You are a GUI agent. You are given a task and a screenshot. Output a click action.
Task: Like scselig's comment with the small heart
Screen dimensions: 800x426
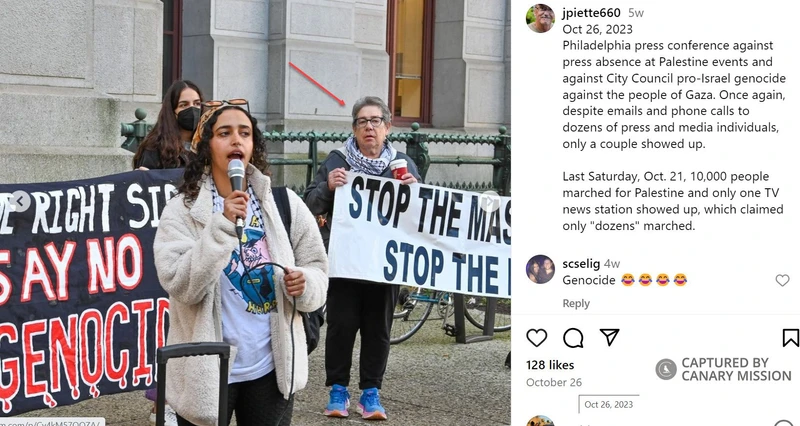(782, 280)
